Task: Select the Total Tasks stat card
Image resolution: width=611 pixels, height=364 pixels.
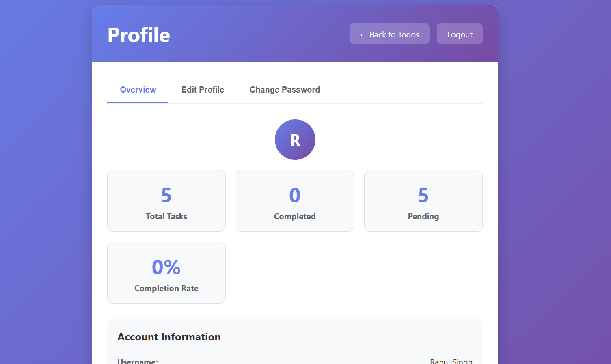Action: coord(166,201)
